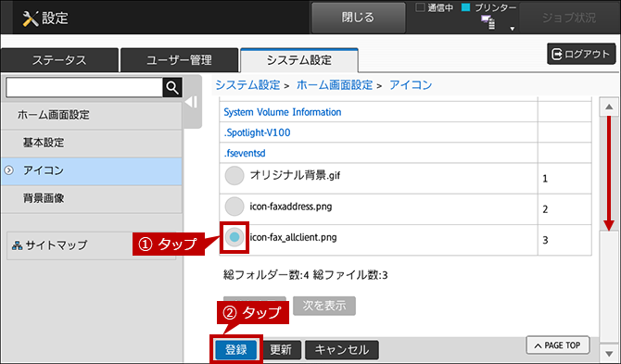
Task: Click the 総フォルダー数:4 総ファイル数:3 text
Action: (x=305, y=275)
